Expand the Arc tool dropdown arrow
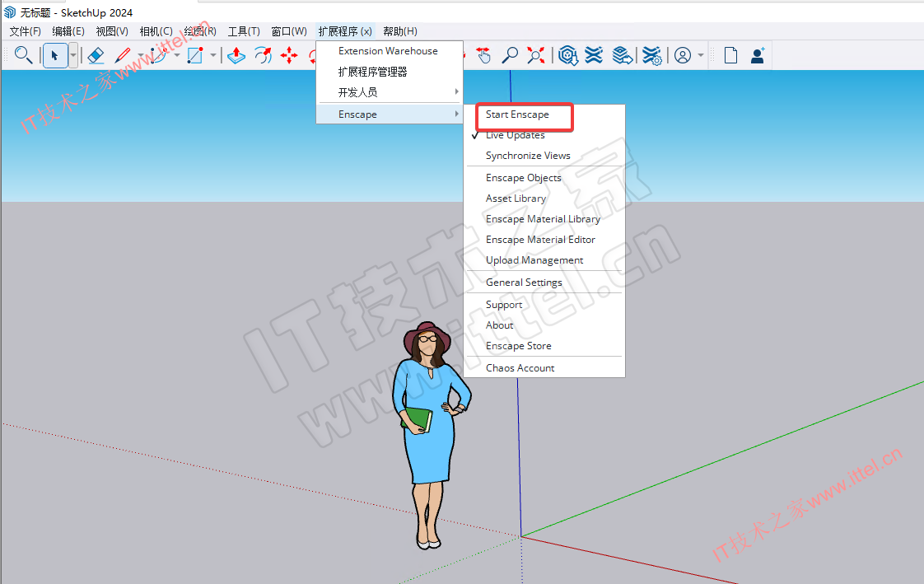This screenshot has height=584, width=924. click(x=177, y=55)
